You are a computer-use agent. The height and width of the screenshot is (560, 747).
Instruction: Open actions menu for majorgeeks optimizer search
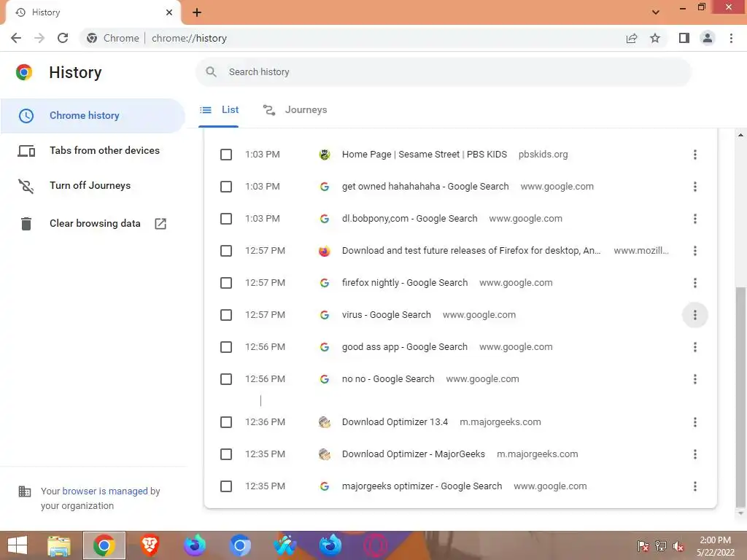coord(695,486)
